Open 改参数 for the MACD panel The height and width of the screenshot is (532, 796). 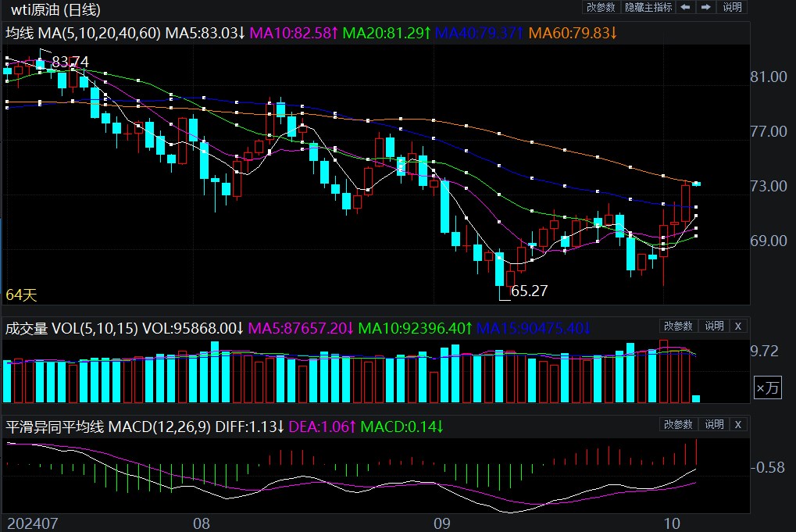pos(678,425)
